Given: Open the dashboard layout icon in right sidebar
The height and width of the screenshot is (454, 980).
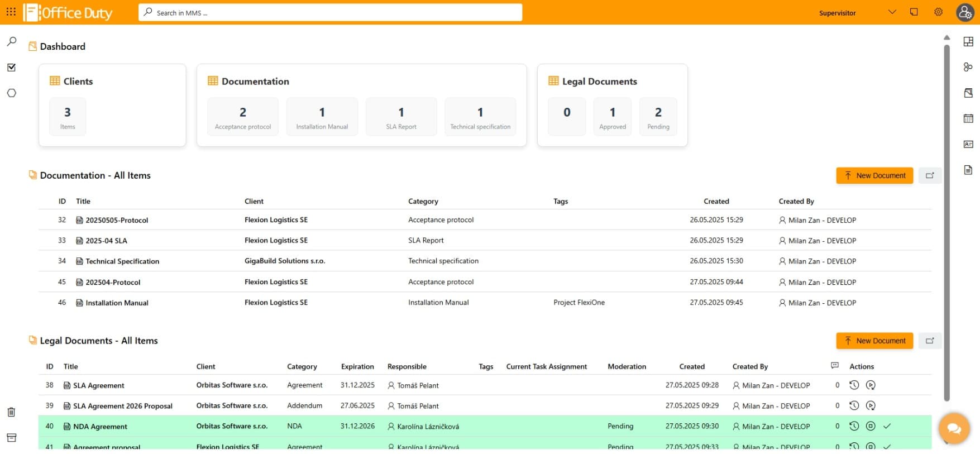Looking at the screenshot, I should [x=968, y=41].
